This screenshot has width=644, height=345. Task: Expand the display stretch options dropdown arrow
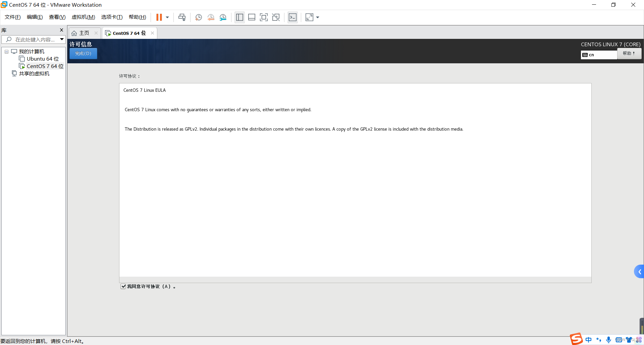pos(318,17)
